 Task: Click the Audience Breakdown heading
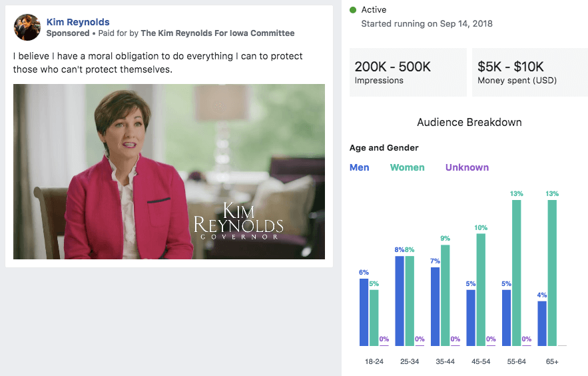point(469,123)
